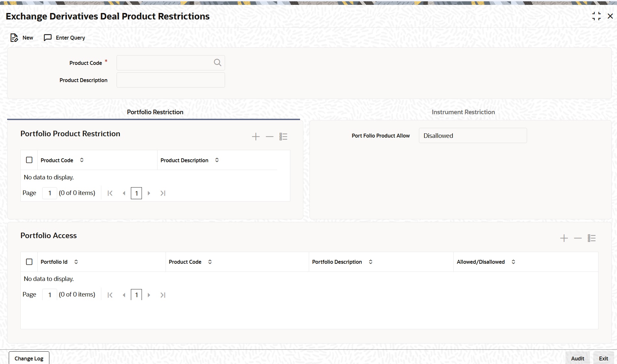Open Product Code search lookup
This screenshot has height=364, width=617.
(218, 63)
